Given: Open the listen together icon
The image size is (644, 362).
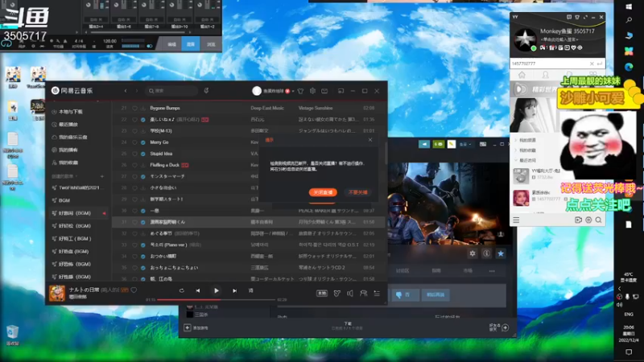Looking at the screenshot, I should [x=364, y=293].
